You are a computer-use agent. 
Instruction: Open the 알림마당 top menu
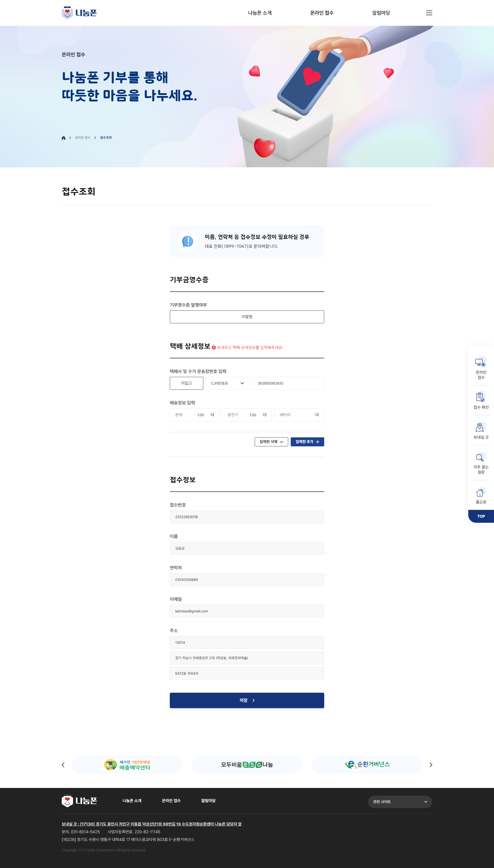pos(381,13)
